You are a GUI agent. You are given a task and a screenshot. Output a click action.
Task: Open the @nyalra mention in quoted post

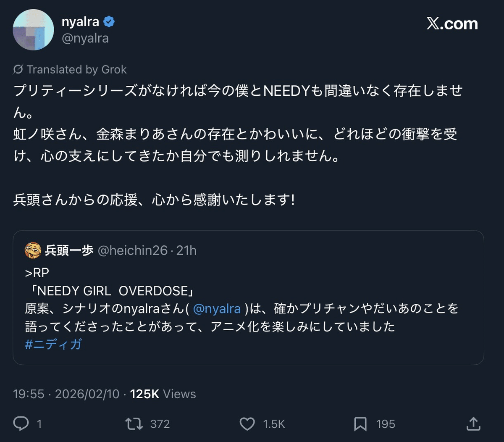[217, 309]
